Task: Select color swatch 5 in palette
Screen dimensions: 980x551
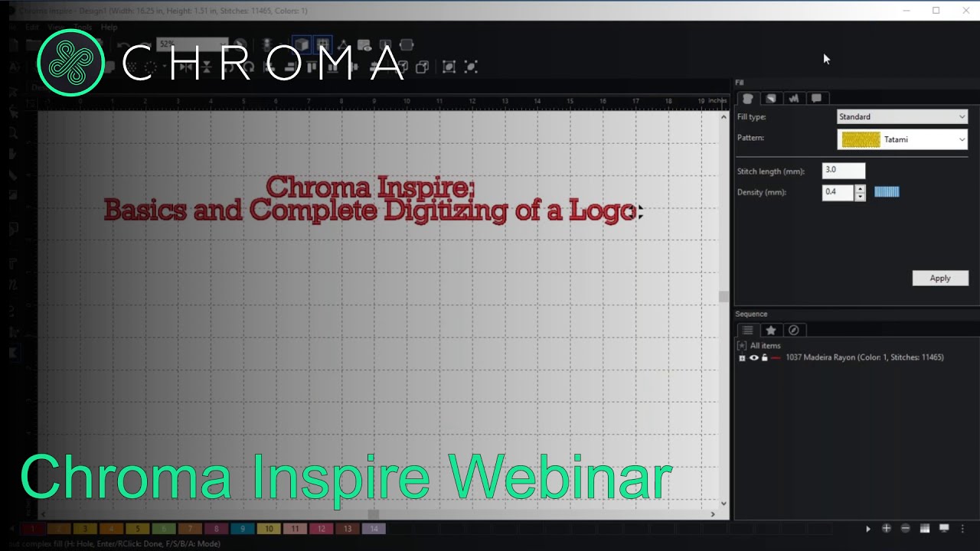Action: click(x=137, y=529)
